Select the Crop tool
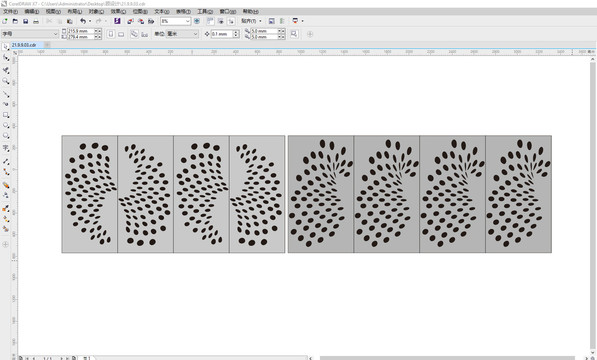Screen dimensions: 597x360 pyautogui.click(x=6, y=70)
